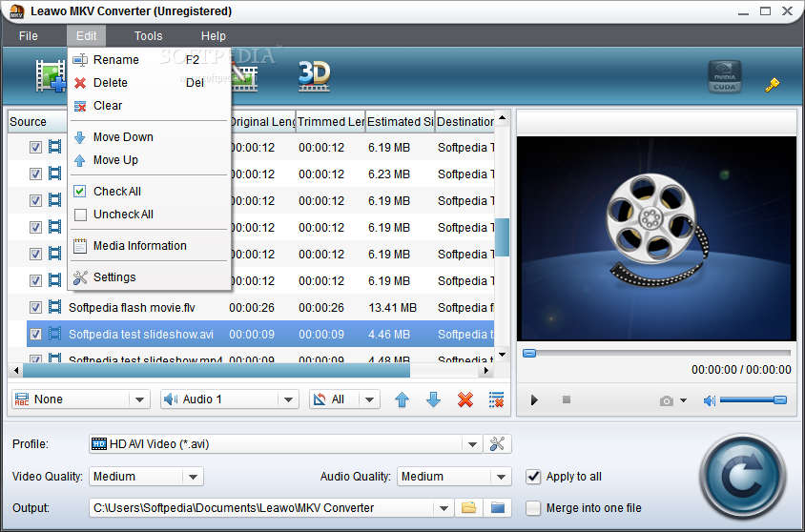The width and height of the screenshot is (805, 532).
Task: Click the NVIDIA CUDA acceleration icon
Action: click(724, 76)
